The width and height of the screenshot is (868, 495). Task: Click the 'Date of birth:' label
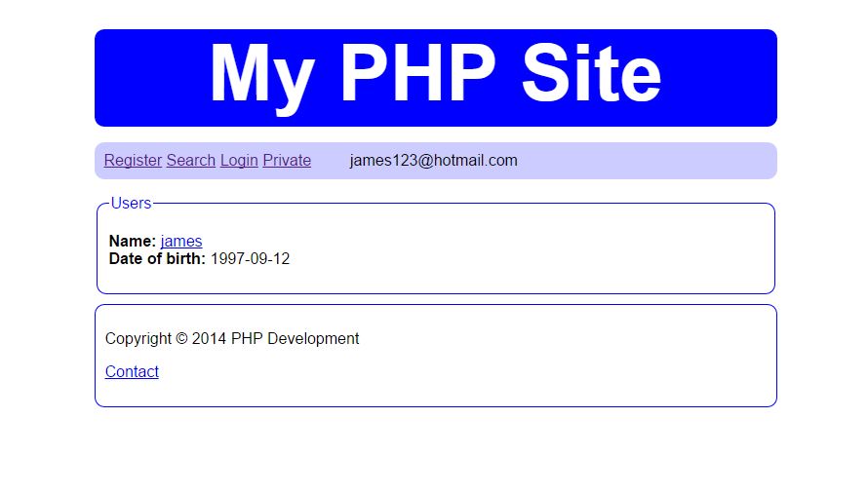tap(157, 259)
